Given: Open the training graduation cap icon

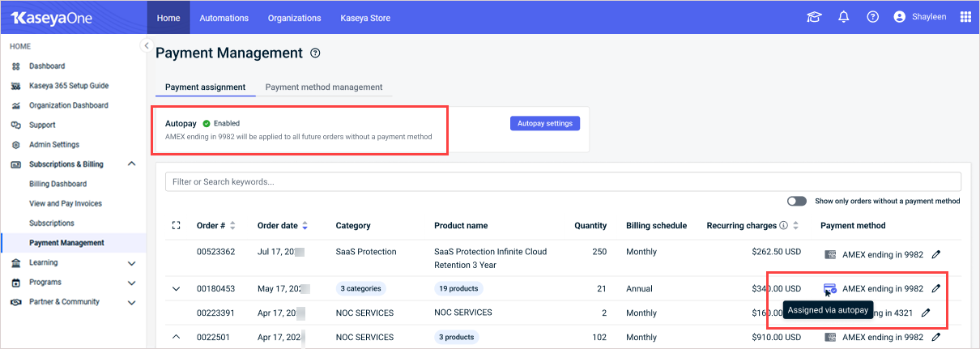Looking at the screenshot, I should (x=814, y=17).
